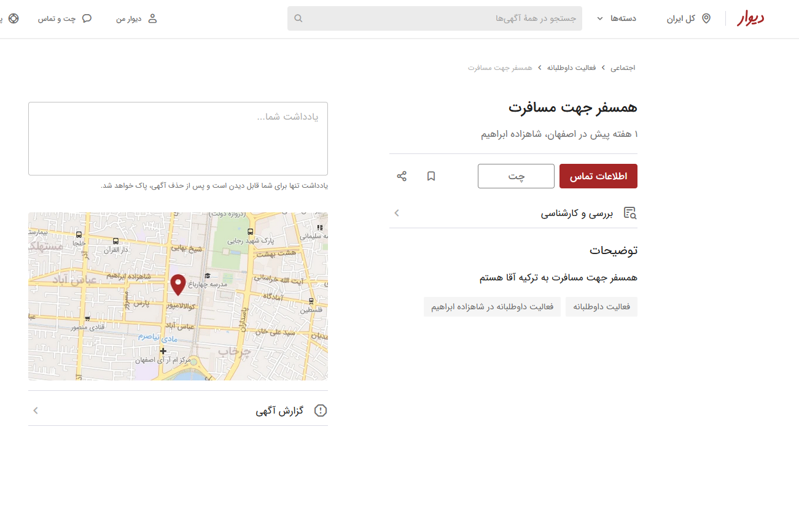Screen dimensions: 799x532
Task: Click the بررسی و کارشناسی inspection icon
Action: click(x=630, y=213)
